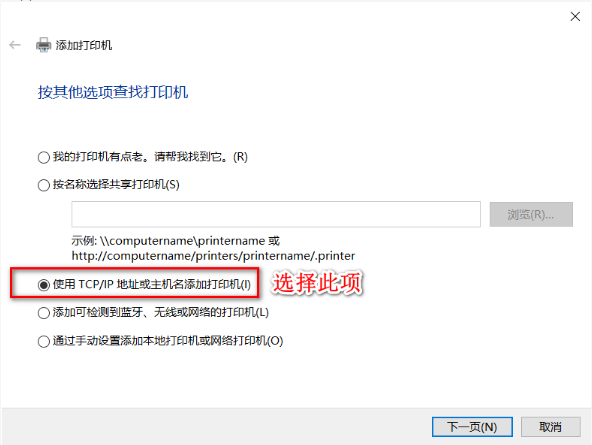
Task: Click the red 选择此项 annotation text
Action: click(x=318, y=283)
